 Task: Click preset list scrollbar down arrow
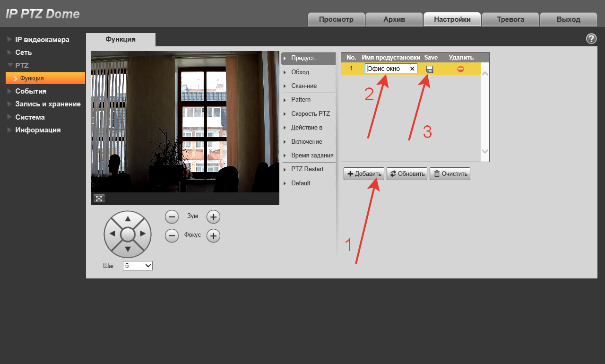point(485,151)
